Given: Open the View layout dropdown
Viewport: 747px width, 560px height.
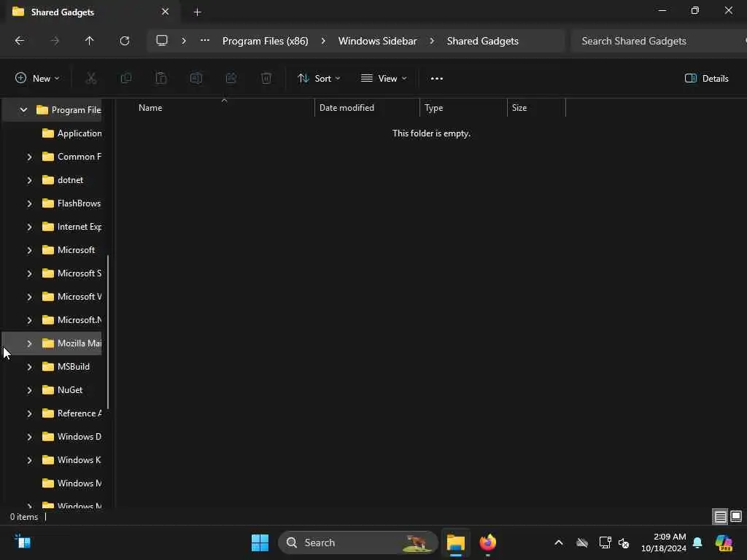Looking at the screenshot, I should 384,79.
